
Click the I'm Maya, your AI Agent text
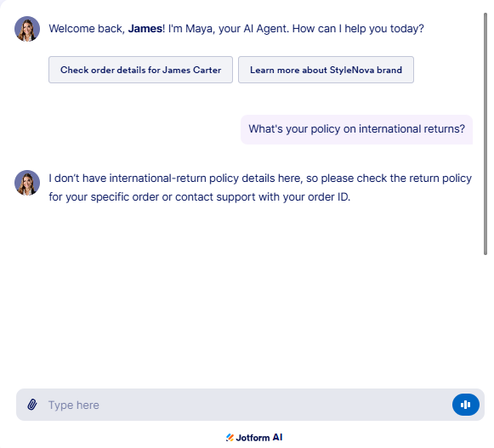[x=229, y=29]
